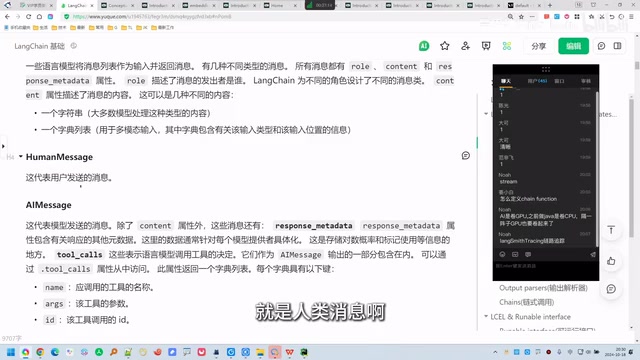
Task: Open WPS Office from the taskbar
Action: click(289, 352)
